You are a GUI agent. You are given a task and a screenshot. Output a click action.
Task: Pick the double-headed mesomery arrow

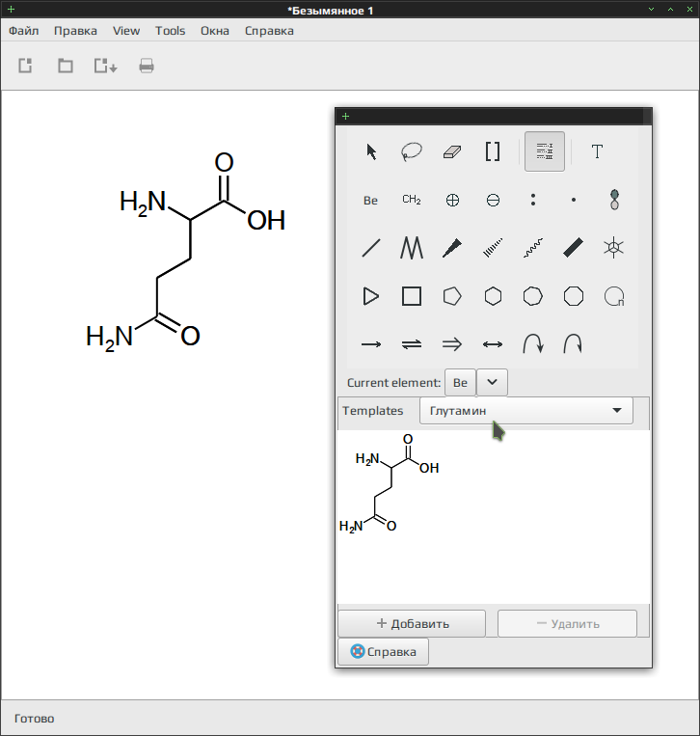tap(493, 344)
